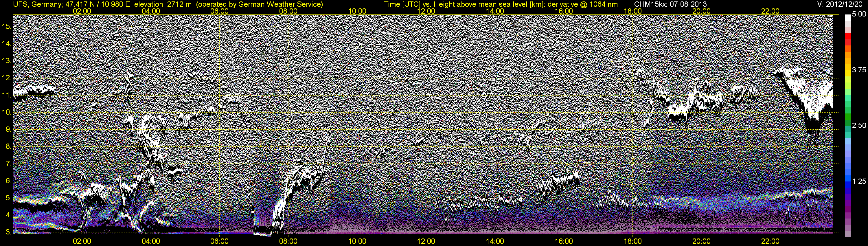Click the height axis label 9.
This screenshot has height=246, width=868.
tap(8, 129)
